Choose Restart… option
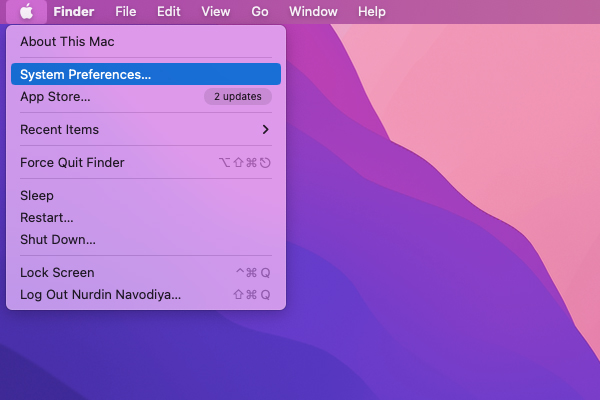Viewport: 600px width, 400px height. tap(146, 217)
